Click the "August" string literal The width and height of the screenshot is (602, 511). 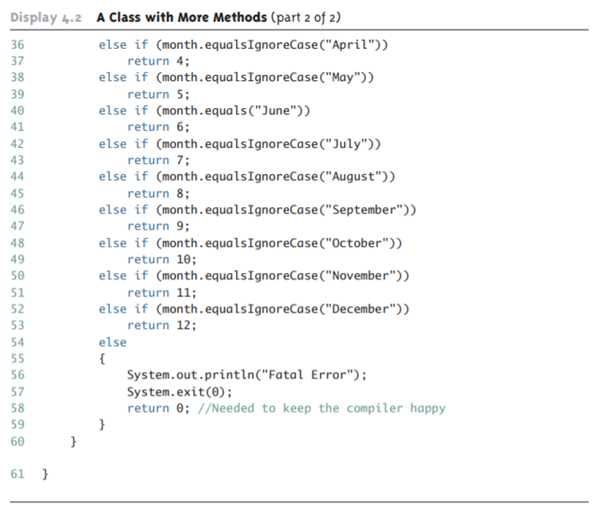click(x=344, y=176)
